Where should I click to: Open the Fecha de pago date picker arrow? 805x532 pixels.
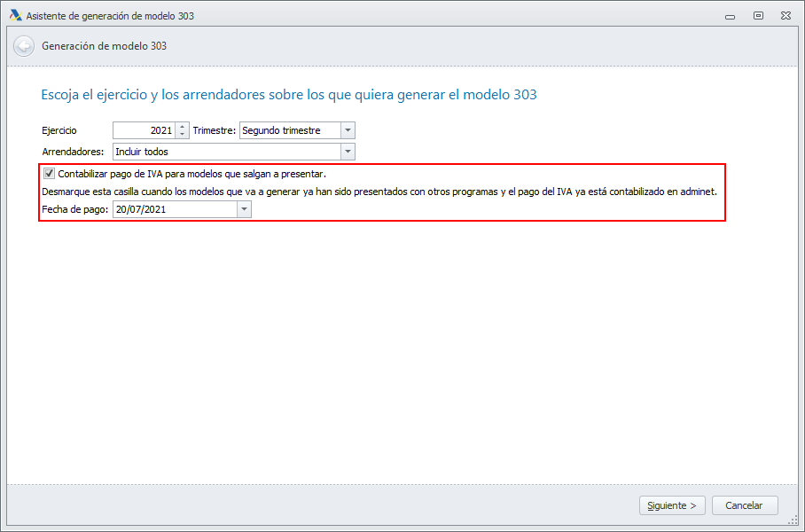pyautogui.click(x=244, y=209)
